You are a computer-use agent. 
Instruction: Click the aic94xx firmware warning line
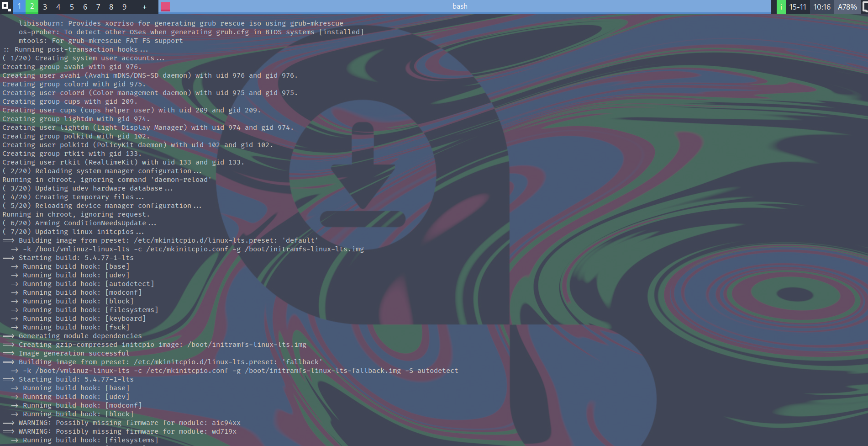129,423
